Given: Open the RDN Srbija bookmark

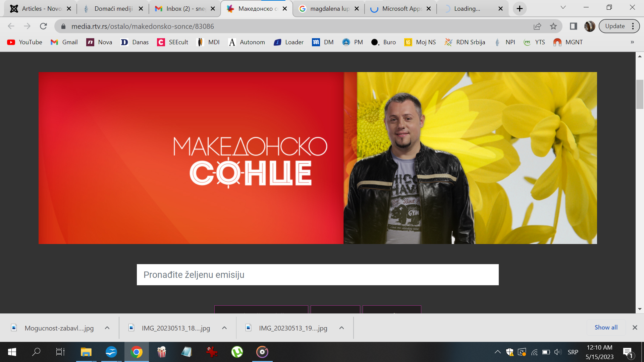Looking at the screenshot, I should tap(465, 42).
